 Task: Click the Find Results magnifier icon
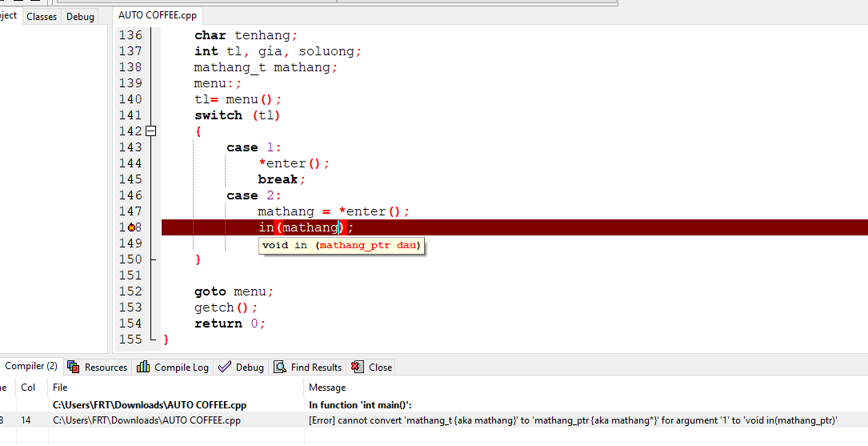pos(280,367)
